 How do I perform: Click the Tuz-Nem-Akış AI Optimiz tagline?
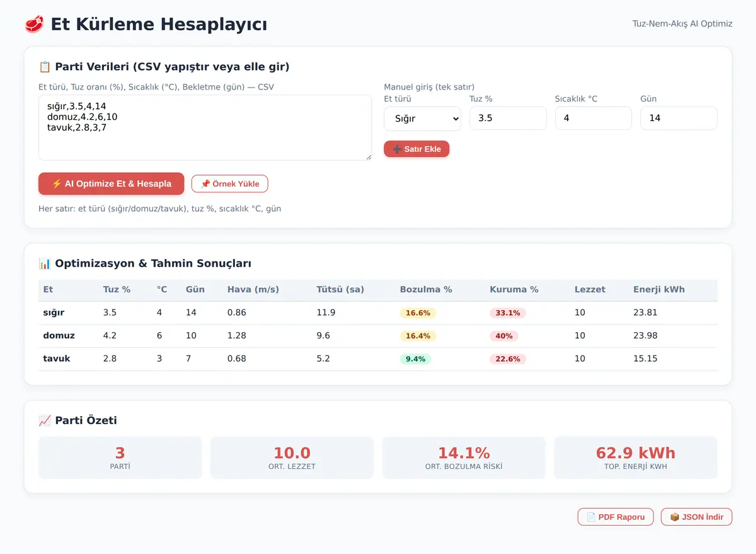coord(682,24)
